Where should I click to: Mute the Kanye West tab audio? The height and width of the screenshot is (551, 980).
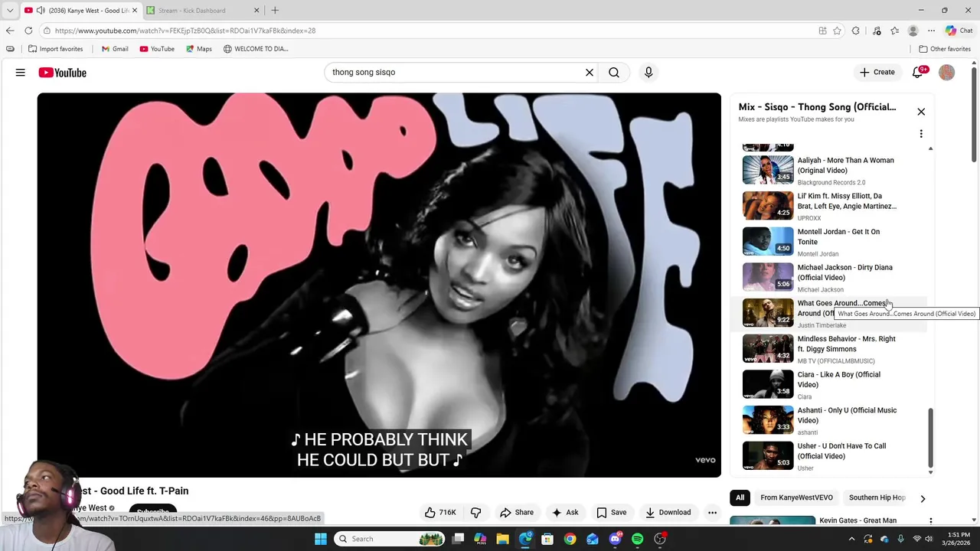coord(40,11)
